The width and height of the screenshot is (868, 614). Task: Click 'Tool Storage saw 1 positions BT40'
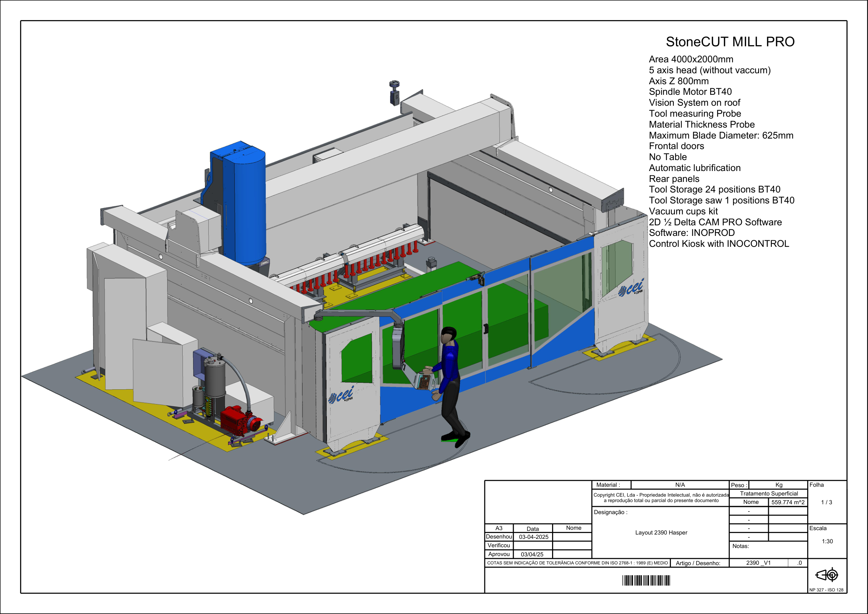(721, 201)
